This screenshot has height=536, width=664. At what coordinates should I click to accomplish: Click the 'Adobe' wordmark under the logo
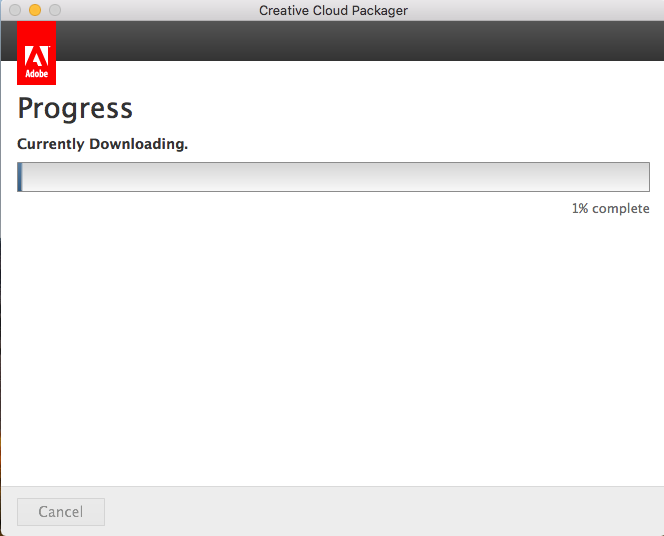coord(37,74)
